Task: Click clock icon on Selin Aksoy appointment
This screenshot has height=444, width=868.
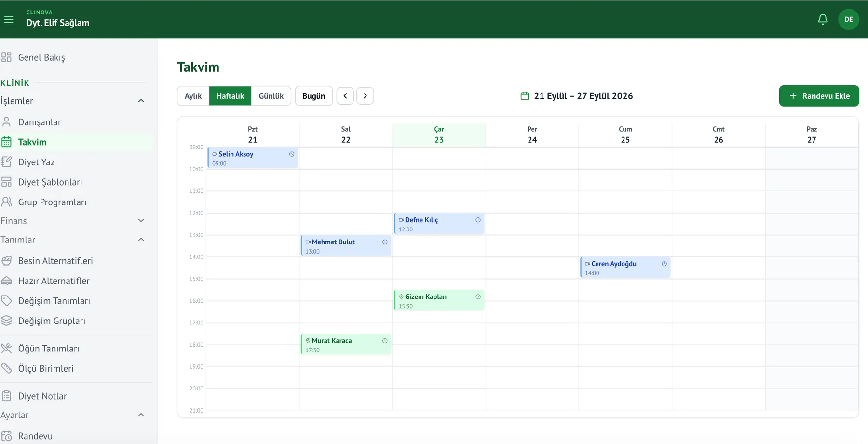Action: [x=292, y=154]
